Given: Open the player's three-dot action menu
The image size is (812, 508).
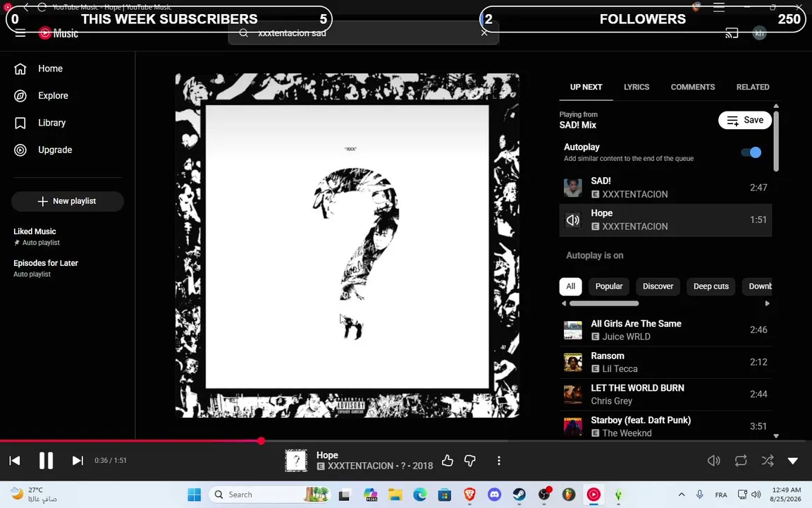Looking at the screenshot, I should click(x=499, y=460).
